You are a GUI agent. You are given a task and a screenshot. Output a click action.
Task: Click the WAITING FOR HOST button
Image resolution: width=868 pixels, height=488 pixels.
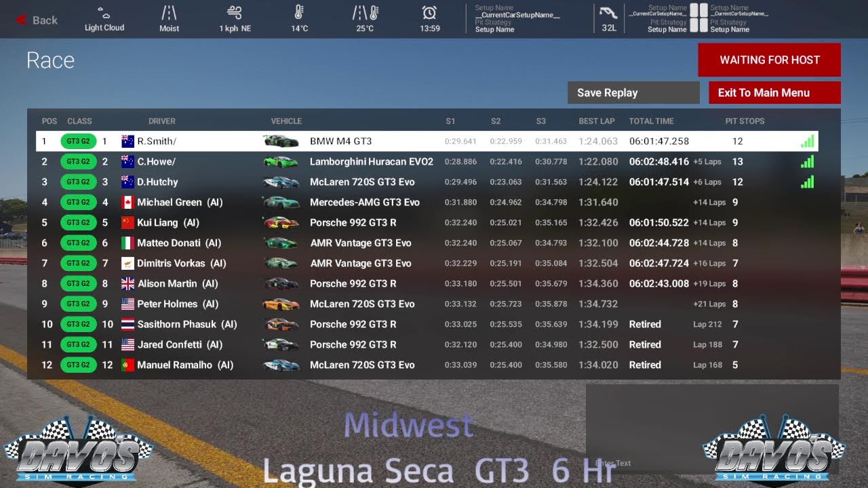coord(770,60)
